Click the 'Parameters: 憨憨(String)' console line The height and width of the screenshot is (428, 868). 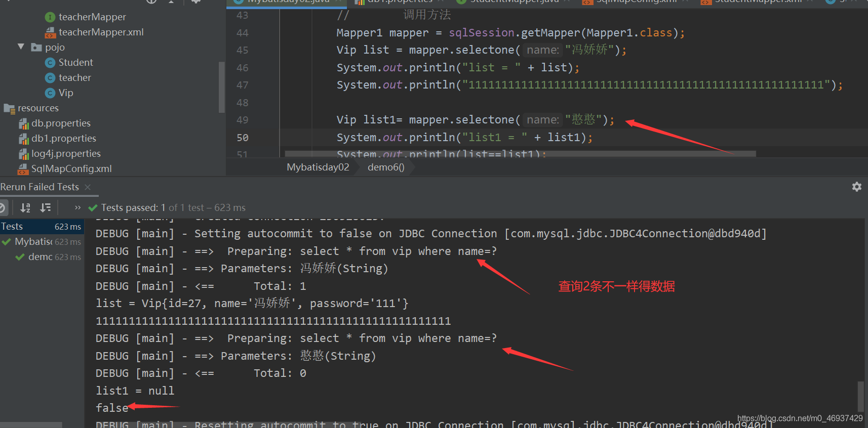236,356
